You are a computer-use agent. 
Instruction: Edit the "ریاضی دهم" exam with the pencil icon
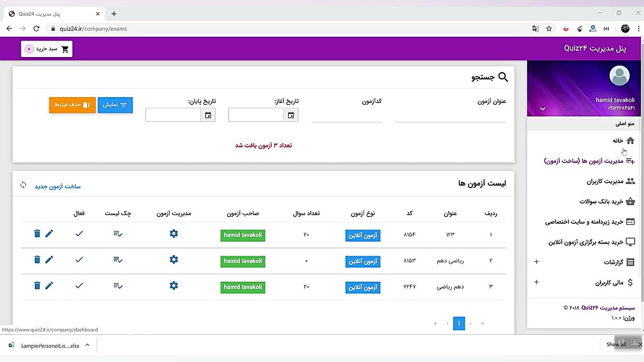pos(49,260)
